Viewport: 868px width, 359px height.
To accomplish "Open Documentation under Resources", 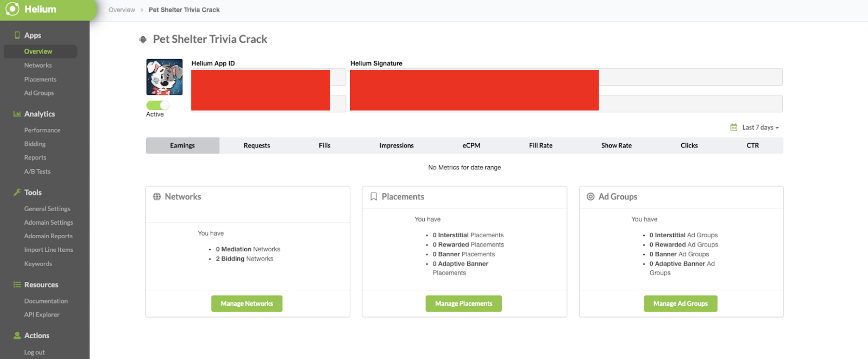I will point(46,301).
